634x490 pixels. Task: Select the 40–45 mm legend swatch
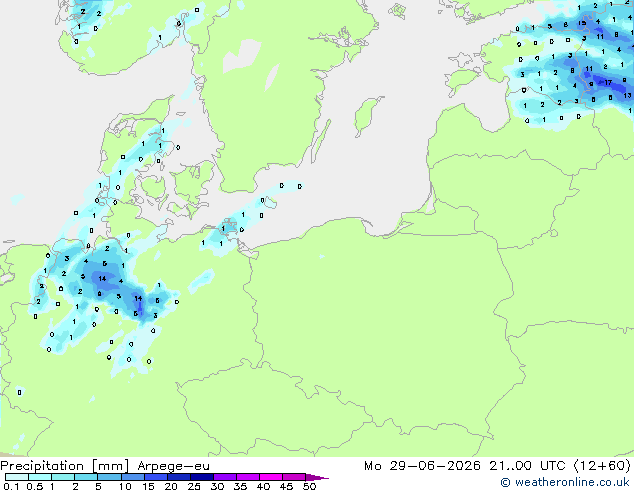click(271, 477)
